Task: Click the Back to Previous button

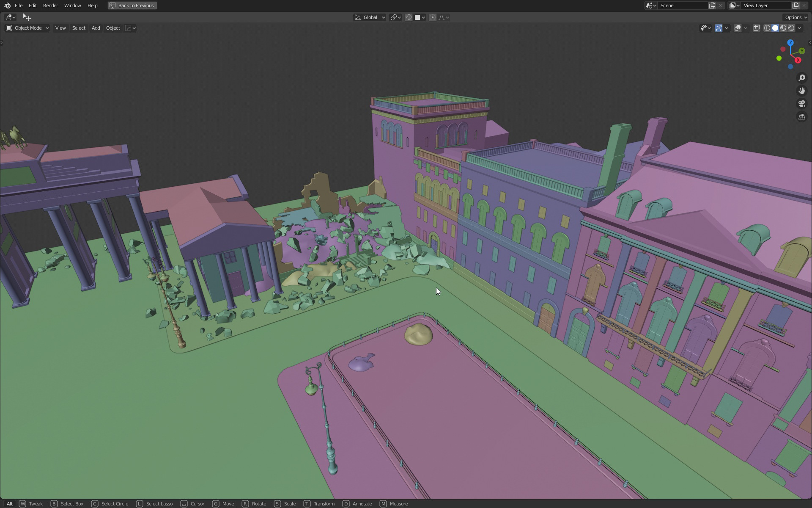Action: 132,6
